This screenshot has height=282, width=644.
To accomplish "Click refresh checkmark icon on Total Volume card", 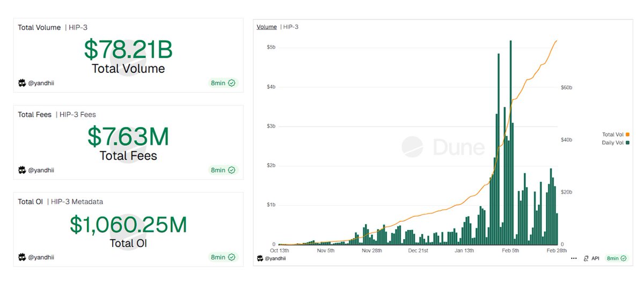I will [x=232, y=83].
